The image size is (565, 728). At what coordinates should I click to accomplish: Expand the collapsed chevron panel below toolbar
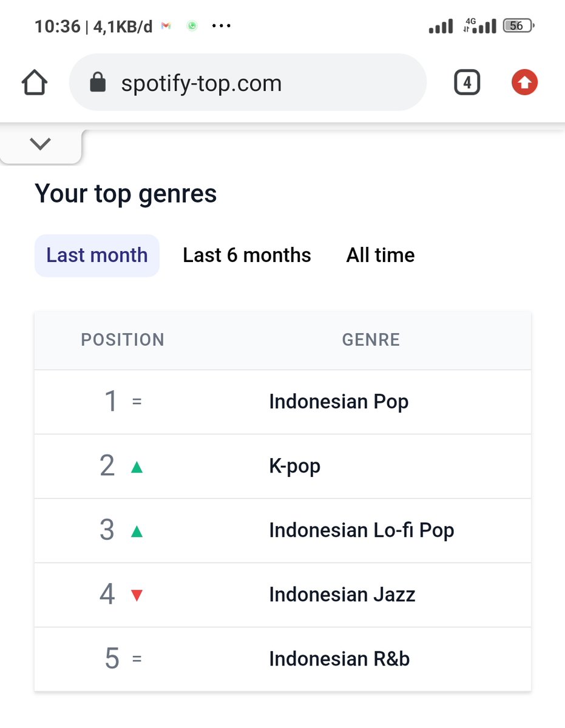[x=40, y=144]
